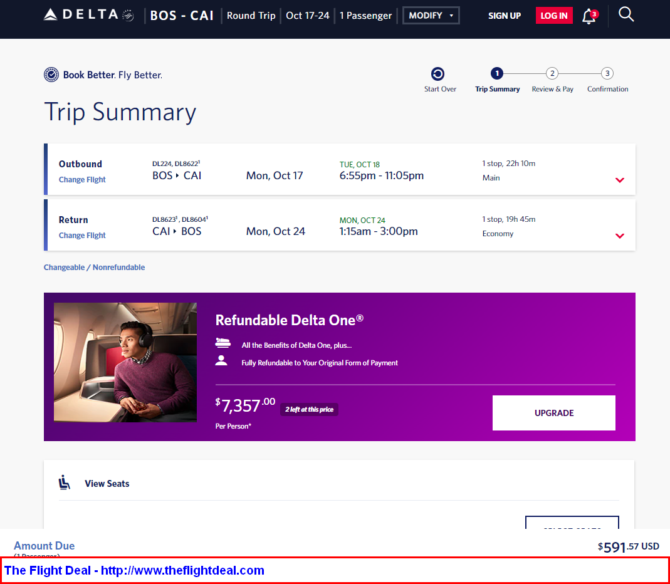Image resolution: width=670 pixels, height=584 pixels.
Task: Open the notifications bell icon
Action: [589, 16]
